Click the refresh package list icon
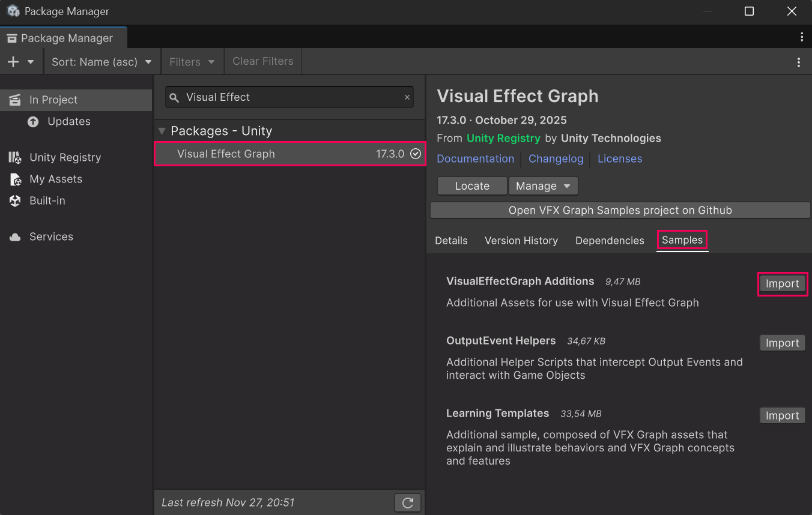This screenshot has height=515, width=812. pos(408,502)
